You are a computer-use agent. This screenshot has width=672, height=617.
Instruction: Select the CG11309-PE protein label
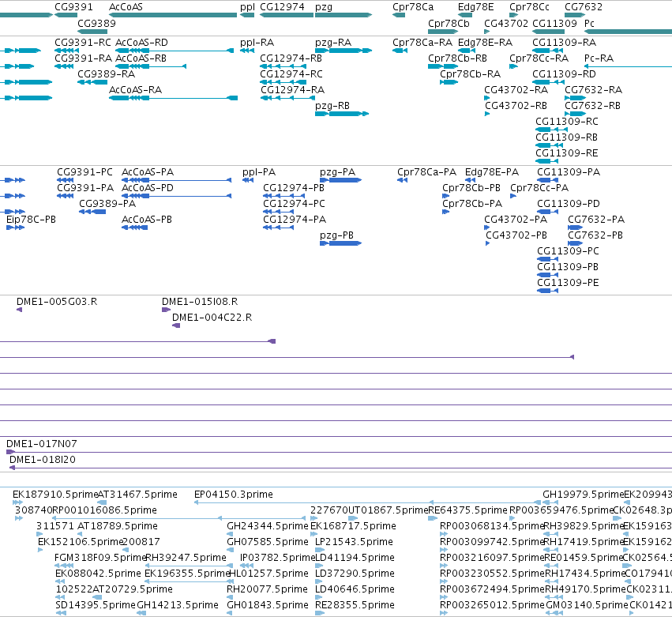[x=568, y=283]
